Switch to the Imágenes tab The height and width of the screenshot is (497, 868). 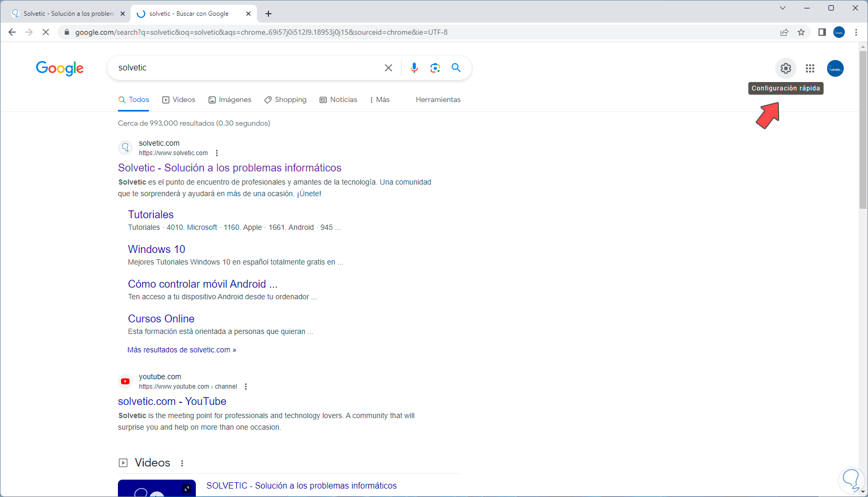[x=230, y=100]
